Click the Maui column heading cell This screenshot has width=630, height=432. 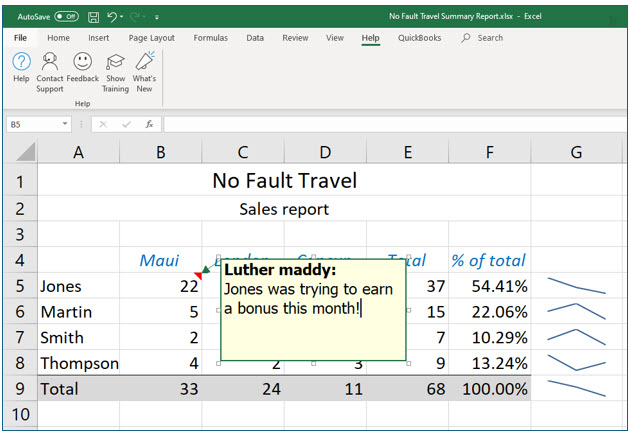tap(161, 260)
